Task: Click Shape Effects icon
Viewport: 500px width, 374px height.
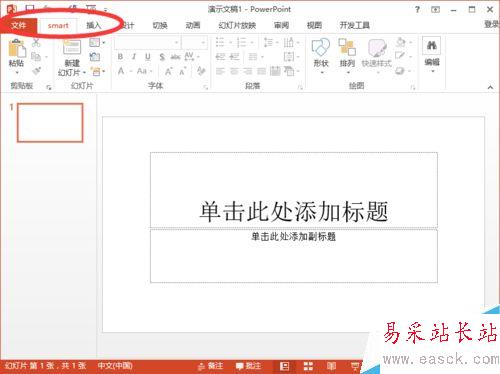Action: (400, 71)
